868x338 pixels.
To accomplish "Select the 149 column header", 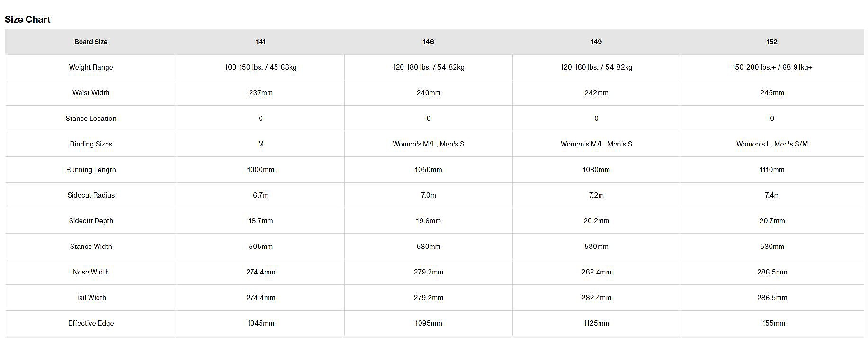I will [x=596, y=42].
